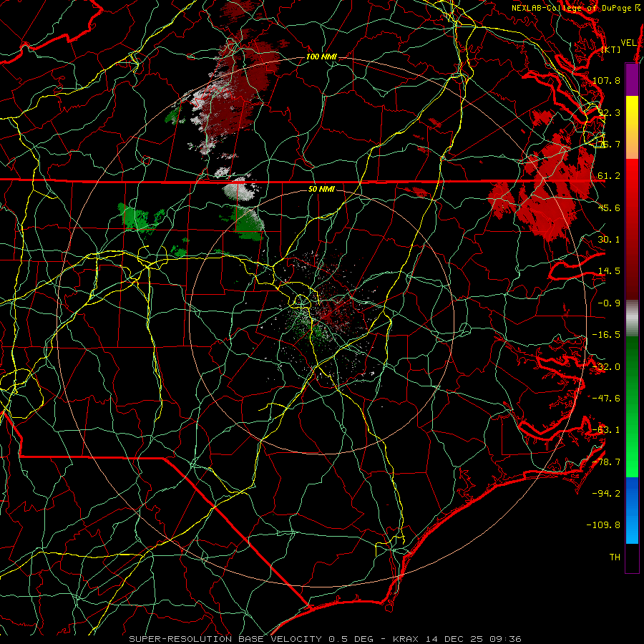This screenshot has width=644, height=644.
Task: Select the 14.5 value on velocity scale
Action: (609, 271)
